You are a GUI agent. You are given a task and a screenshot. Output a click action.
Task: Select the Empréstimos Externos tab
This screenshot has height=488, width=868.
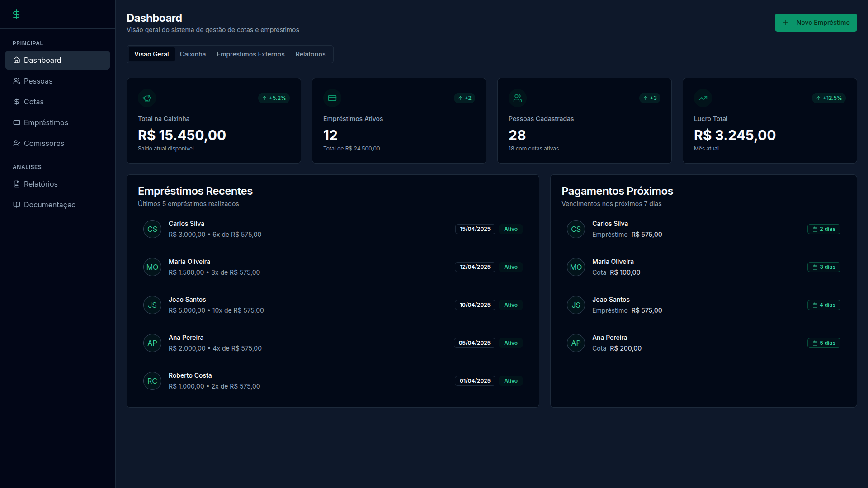[250, 54]
